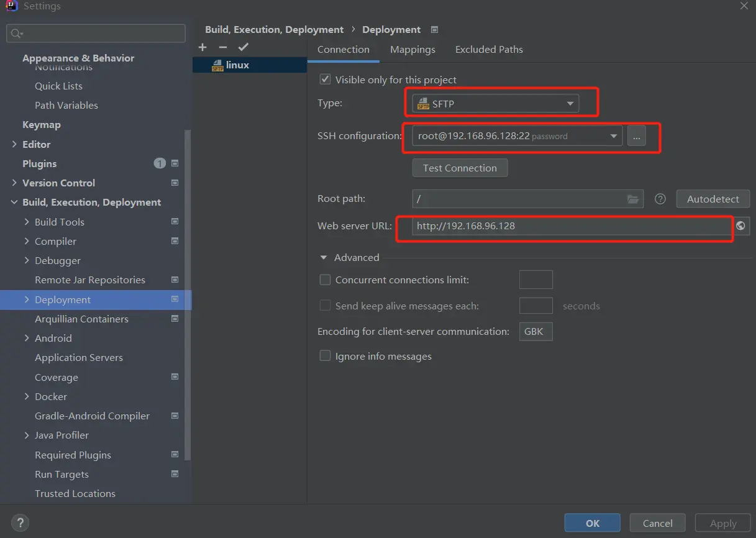Check Ignore info messages option
The image size is (756, 538).
(325, 356)
